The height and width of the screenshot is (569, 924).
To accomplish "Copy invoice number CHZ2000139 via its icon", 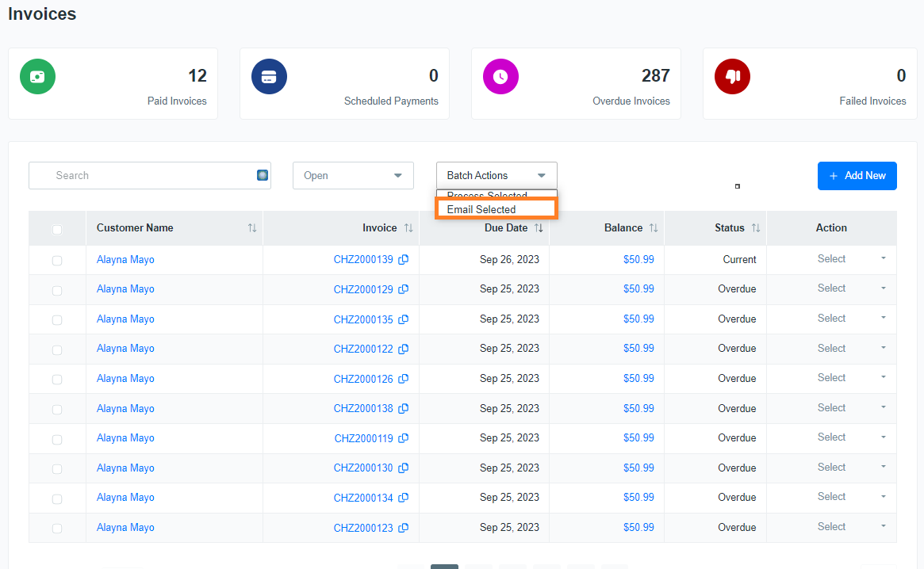I will [x=404, y=259].
